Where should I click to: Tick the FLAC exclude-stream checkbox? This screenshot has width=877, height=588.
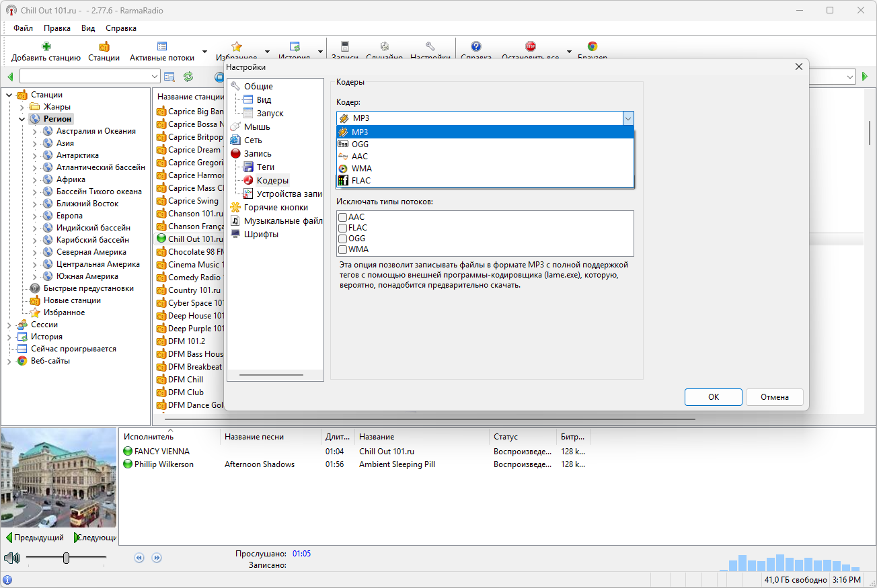pyautogui.click(x=343, y=228)
